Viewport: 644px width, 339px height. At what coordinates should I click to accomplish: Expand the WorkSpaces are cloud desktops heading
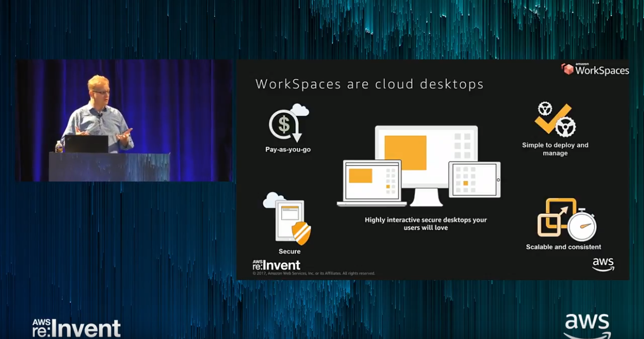tap(369, 84)
